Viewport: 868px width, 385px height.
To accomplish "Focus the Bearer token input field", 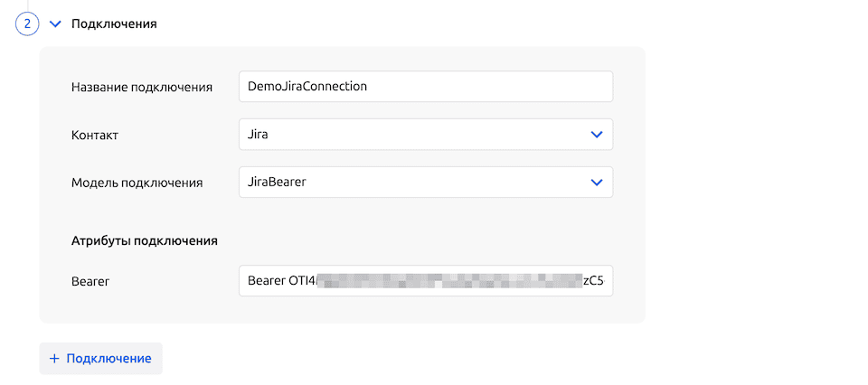I will point(425,281).
